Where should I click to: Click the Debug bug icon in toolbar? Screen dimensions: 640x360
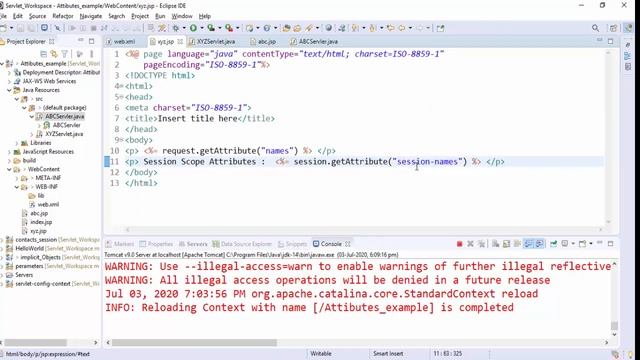tap(176, 28)
